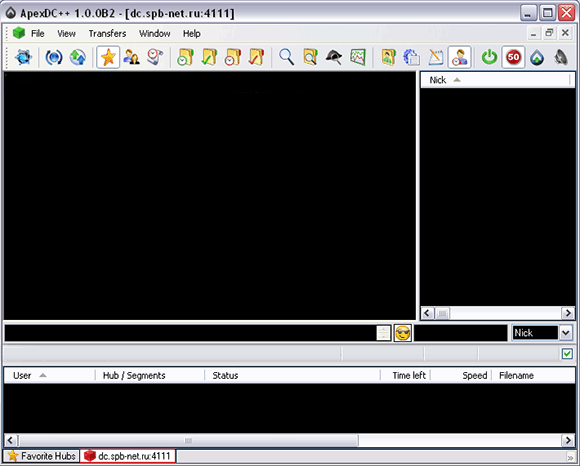The height and width of the screenshot is (466, 580).
Task: Restore the inner hub window
Action: click(549, 33)
